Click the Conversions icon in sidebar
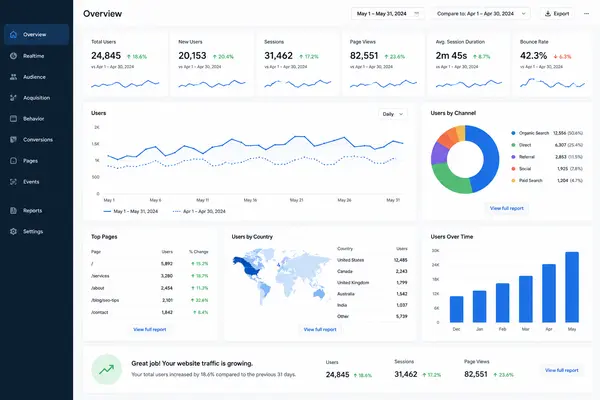The height and width of the screenshot is (400, 600). 13,140
